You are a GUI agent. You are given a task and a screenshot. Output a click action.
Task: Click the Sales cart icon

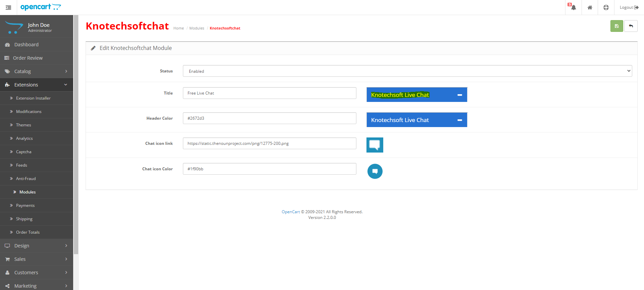point(7,259)
